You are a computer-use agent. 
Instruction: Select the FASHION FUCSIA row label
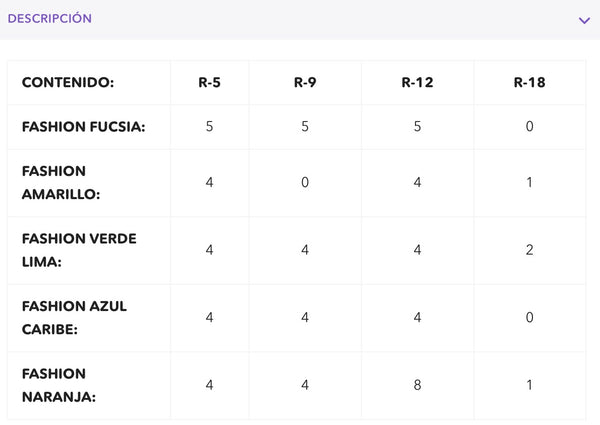[x=83, y=127]
